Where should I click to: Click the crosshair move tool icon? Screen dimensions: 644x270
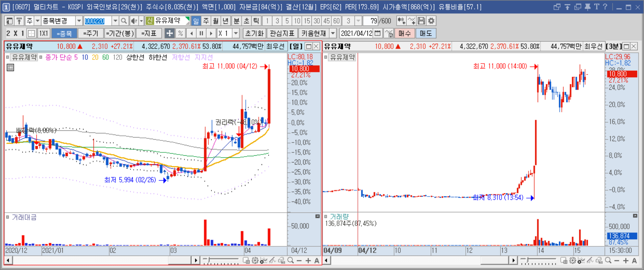point(169,33)
